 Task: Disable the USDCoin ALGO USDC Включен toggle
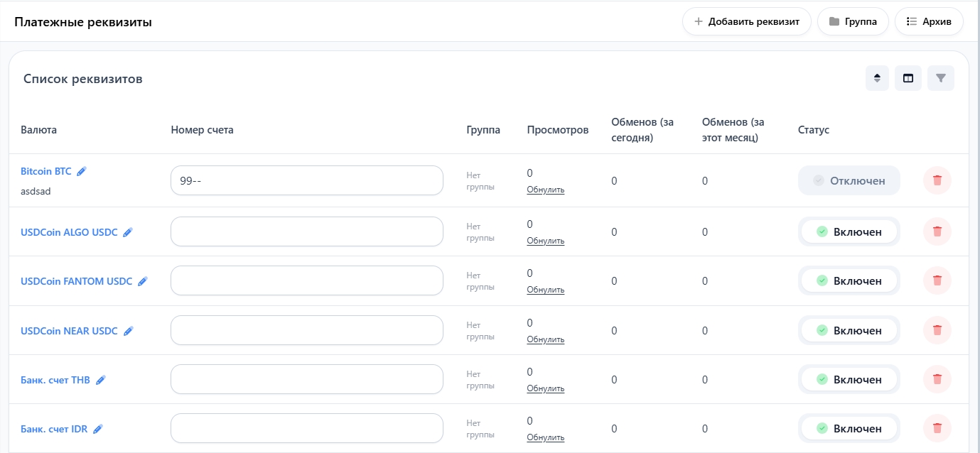tap(849, 231)
